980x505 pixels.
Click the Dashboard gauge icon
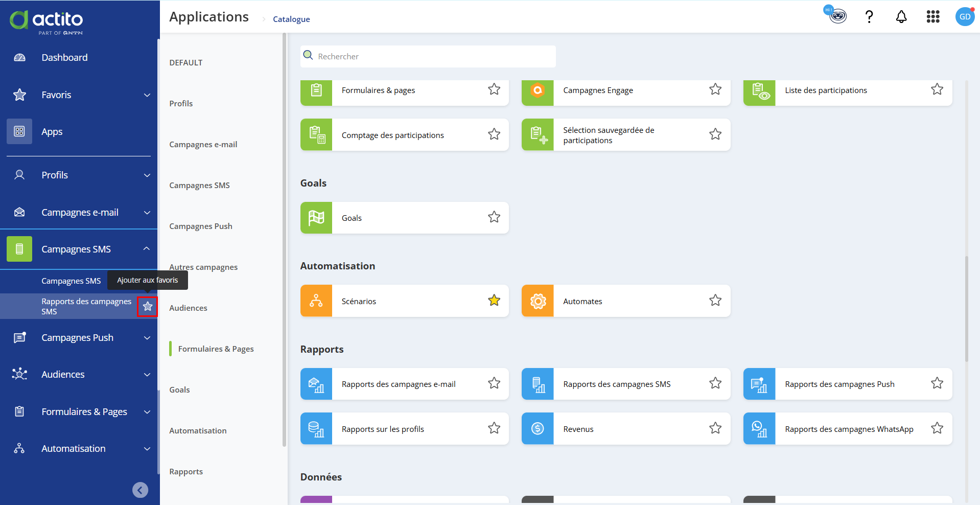[x=19, y=58]
